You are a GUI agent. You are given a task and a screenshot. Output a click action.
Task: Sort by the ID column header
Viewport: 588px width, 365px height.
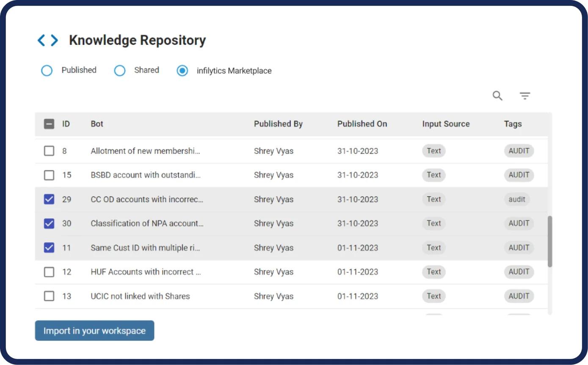tap(66, 124)
